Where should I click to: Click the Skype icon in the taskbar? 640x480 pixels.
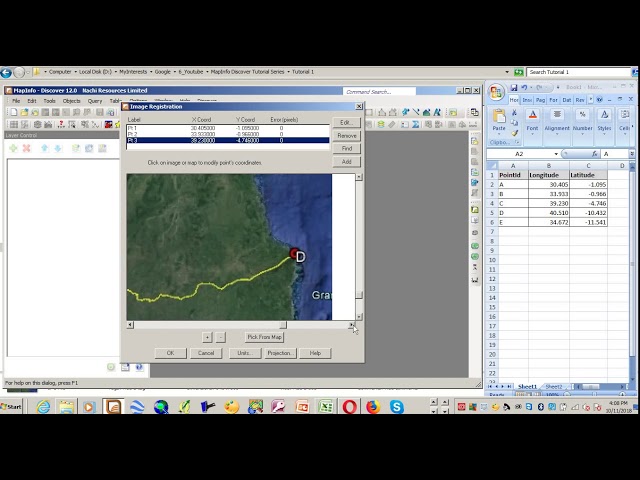[x=396, y=407]
